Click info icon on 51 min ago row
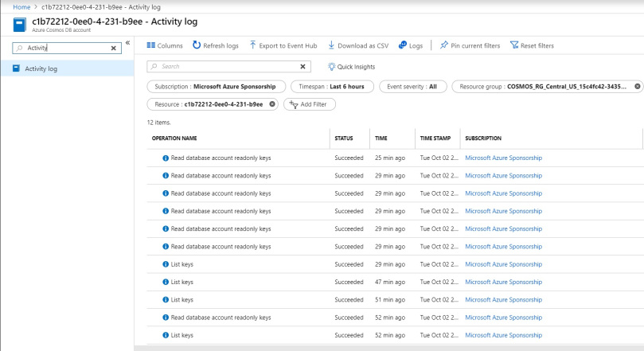 click(x=166, y=300)
